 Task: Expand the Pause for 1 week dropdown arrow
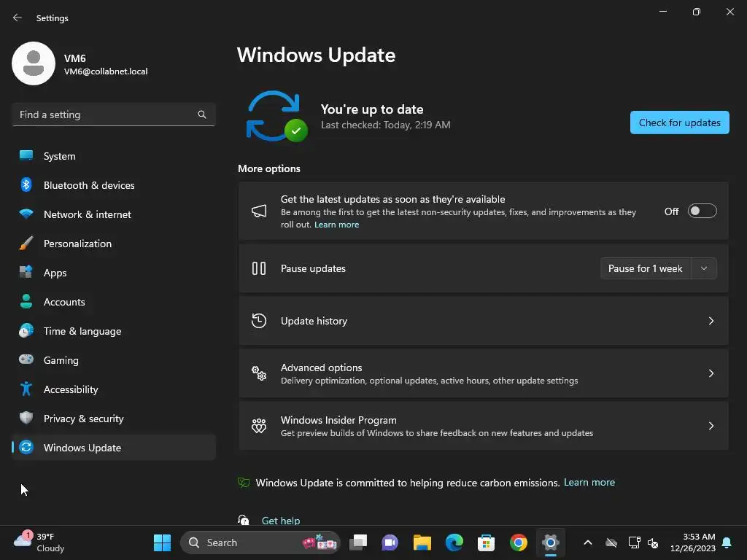pos(704,268)
